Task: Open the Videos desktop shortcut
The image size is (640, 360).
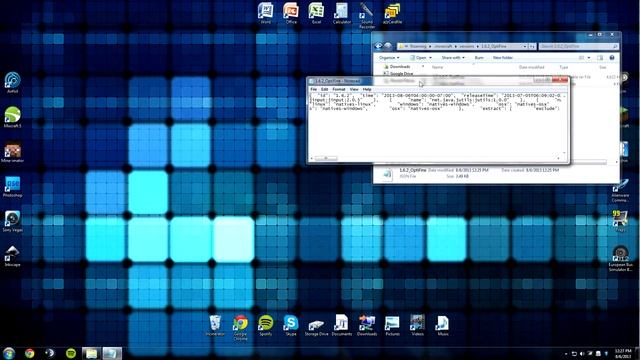Action: point(418,325)
